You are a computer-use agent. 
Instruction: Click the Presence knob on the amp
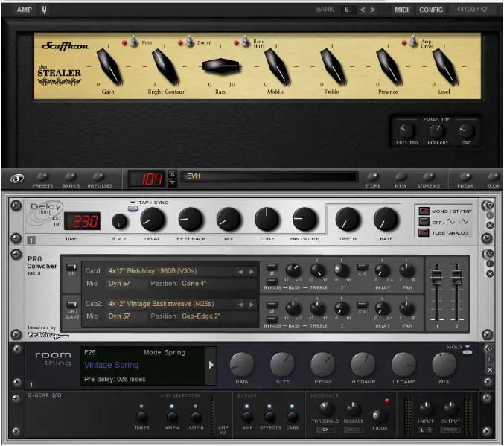pyautogui.click(x=389, y=66)
